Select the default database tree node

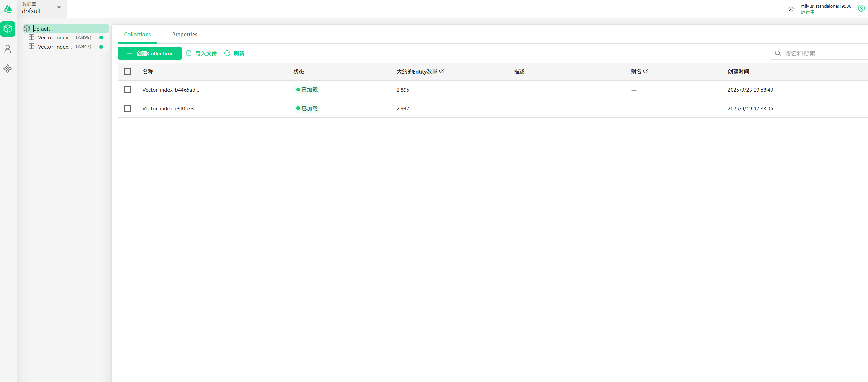click(42, 29)
